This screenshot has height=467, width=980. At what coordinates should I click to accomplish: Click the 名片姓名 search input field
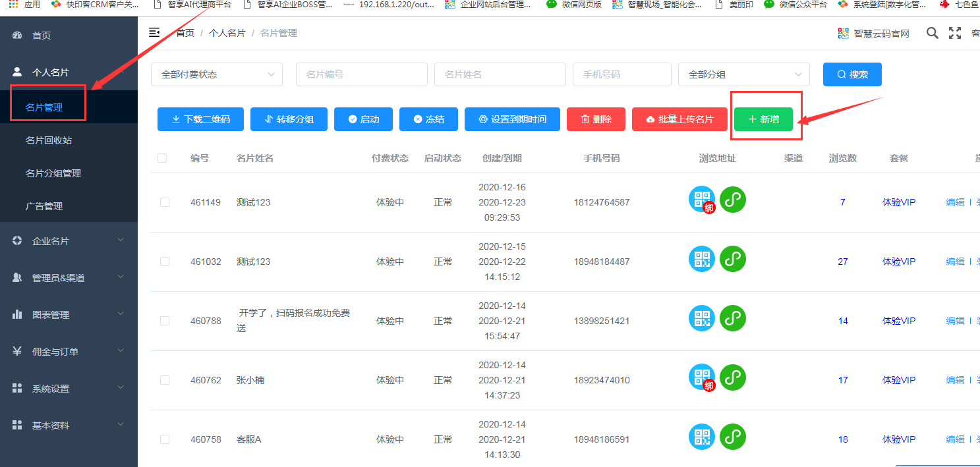click(x=500, y=74)
